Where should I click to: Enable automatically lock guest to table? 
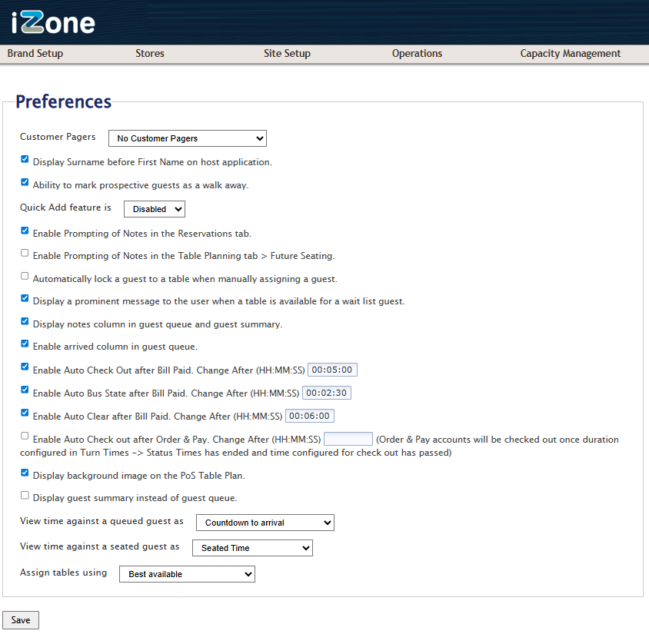25,276
